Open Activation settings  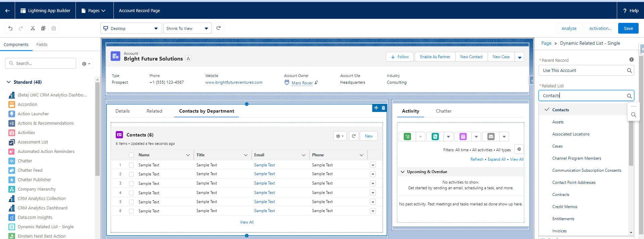point(600,28)
